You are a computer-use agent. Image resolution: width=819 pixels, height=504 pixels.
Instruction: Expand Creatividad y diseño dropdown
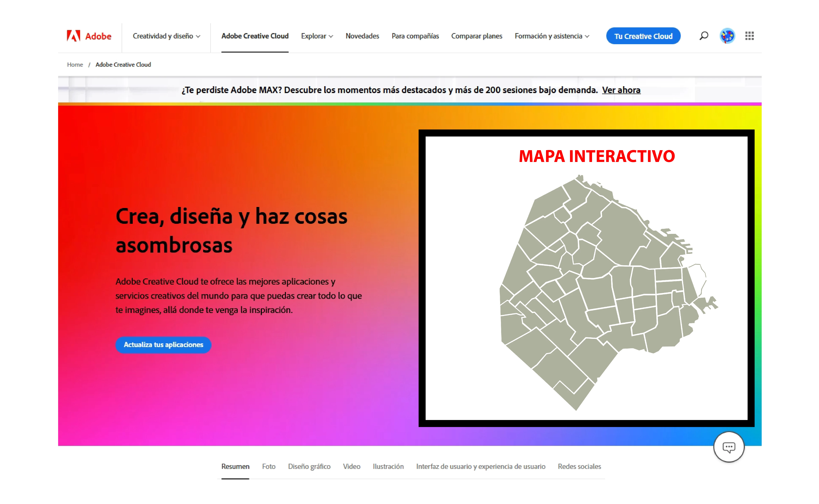(x=166, y=36)
